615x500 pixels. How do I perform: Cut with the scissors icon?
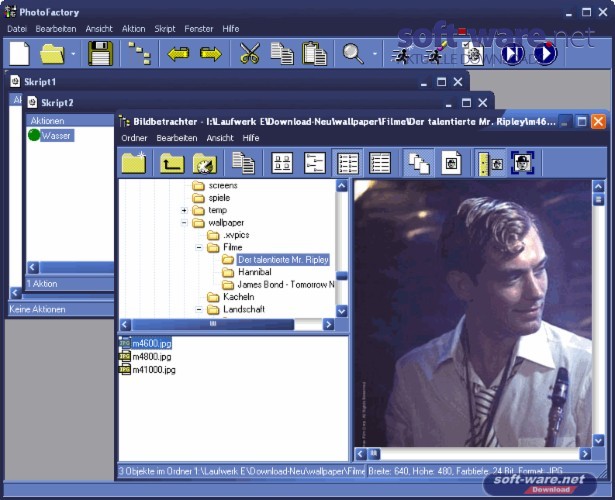(x=250, y=53)
